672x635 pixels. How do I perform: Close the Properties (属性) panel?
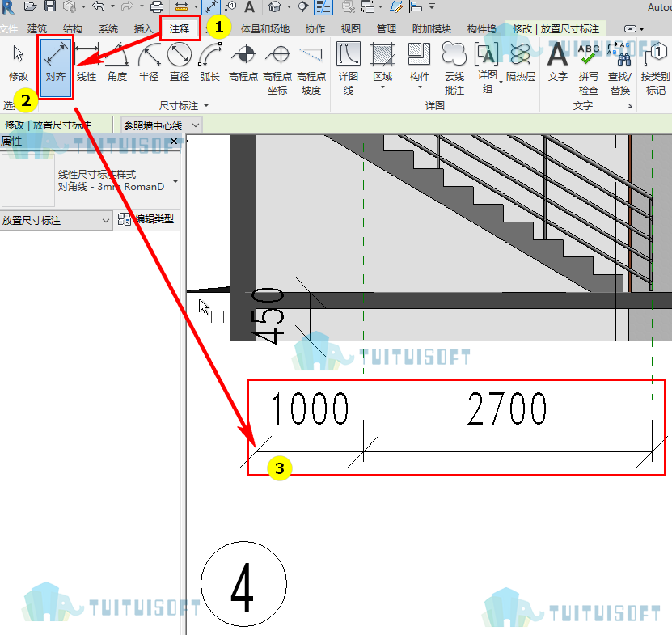(174, 141)
